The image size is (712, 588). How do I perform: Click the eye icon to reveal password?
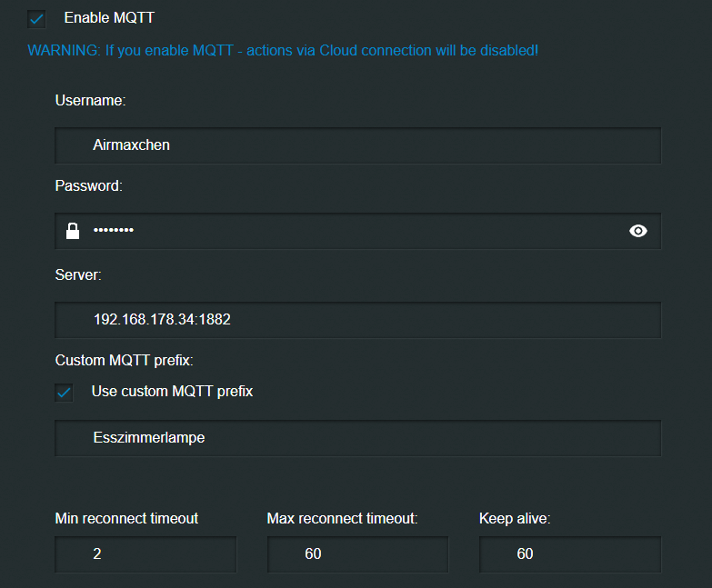[x=638, y=231]
